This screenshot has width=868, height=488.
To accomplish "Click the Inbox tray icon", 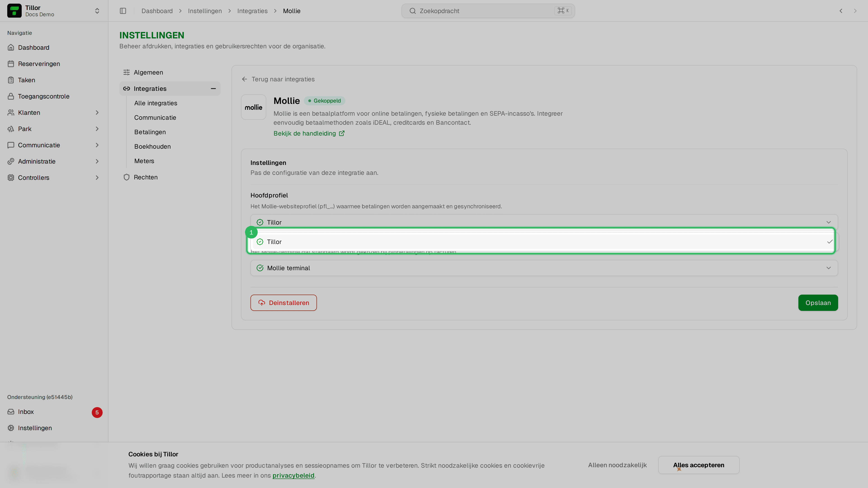I will pos(11,412).
